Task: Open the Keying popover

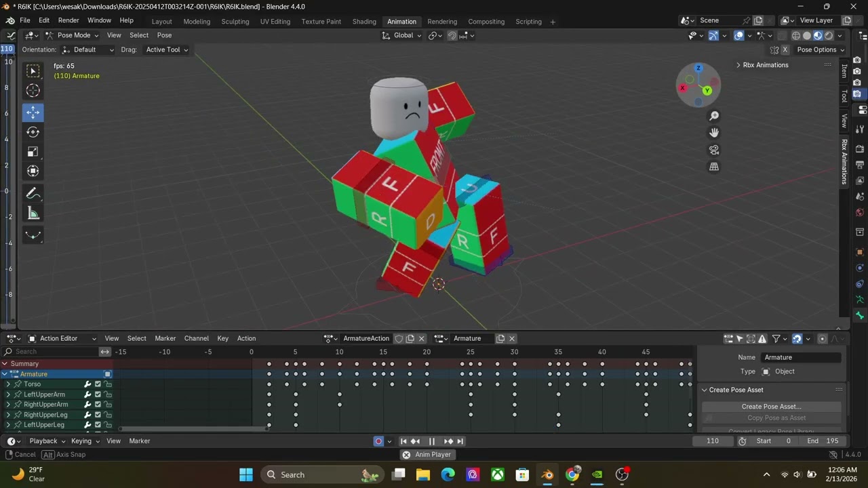Action: point(85,441)
